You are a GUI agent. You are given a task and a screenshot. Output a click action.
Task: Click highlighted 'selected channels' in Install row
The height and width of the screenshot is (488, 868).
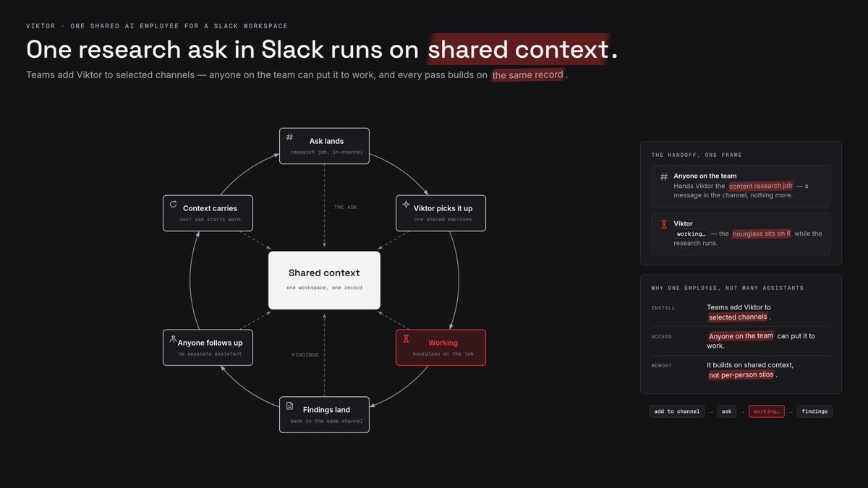point(738,317)
